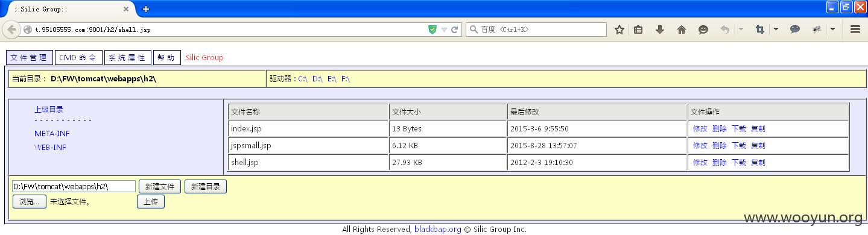
Task: Edit jspsmall.jsp via 修改 link
Action: click(700, 146)
